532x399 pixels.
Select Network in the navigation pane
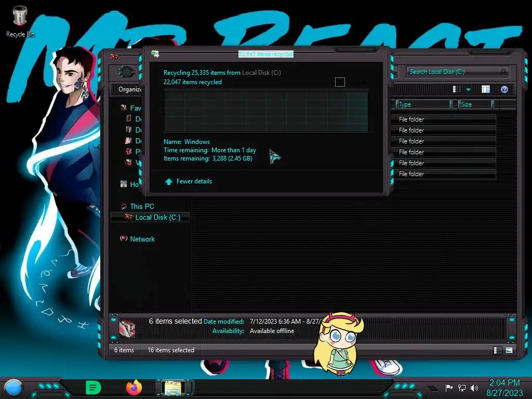(x=142, y=239)
